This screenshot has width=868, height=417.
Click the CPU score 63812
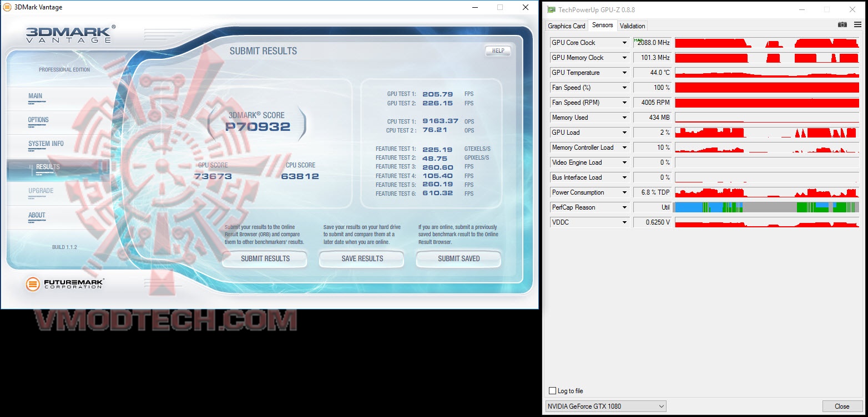coord(300,176)
